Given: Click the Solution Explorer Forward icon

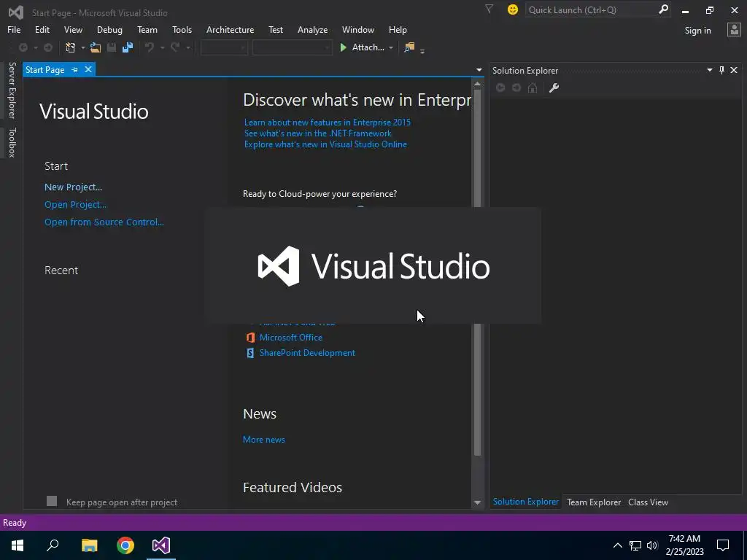Looking at the screenshot, I should click(516, 87).
